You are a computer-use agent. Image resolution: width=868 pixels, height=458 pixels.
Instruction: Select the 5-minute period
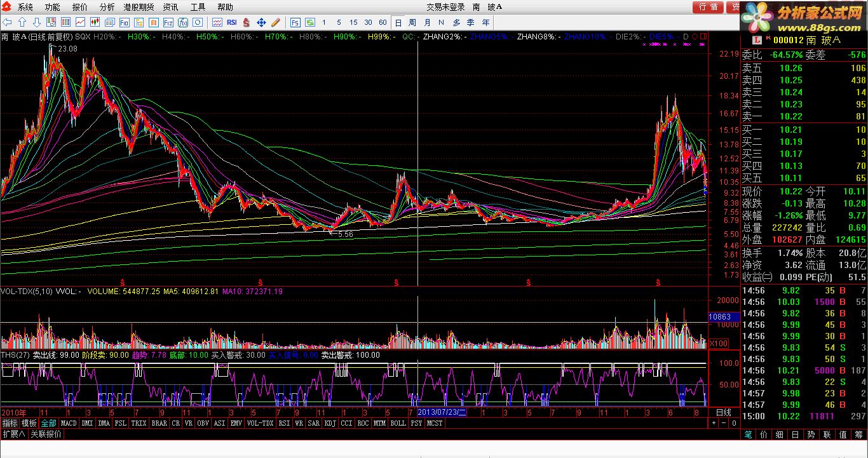coord(339,22)
